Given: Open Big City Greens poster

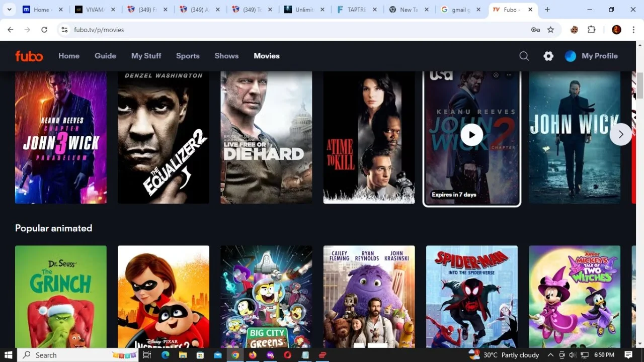Looking at the screenshot, I should [x=266, y=297].
